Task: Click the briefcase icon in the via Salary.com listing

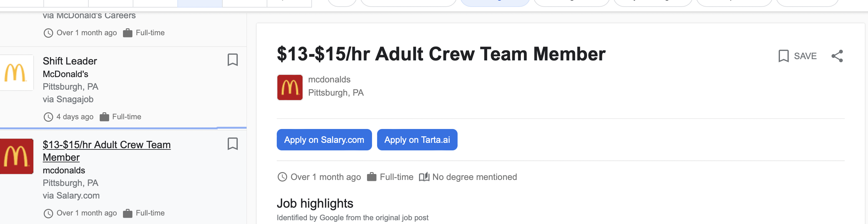Action: tap(128, 213)
